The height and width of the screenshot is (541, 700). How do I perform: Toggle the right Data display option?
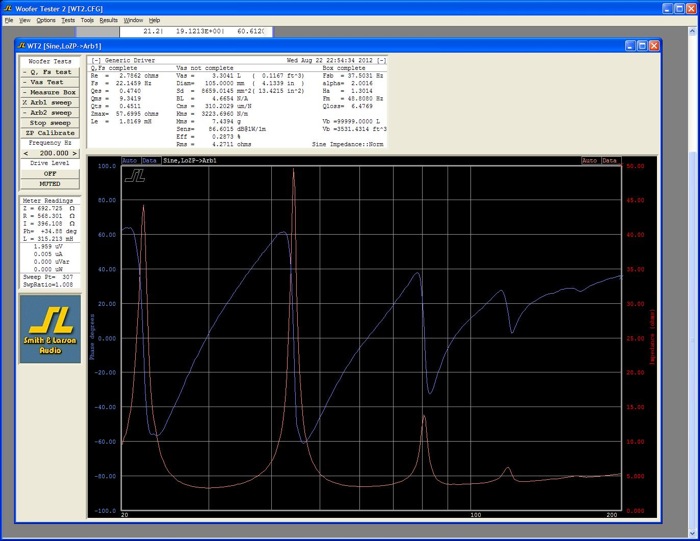[609, 160]
